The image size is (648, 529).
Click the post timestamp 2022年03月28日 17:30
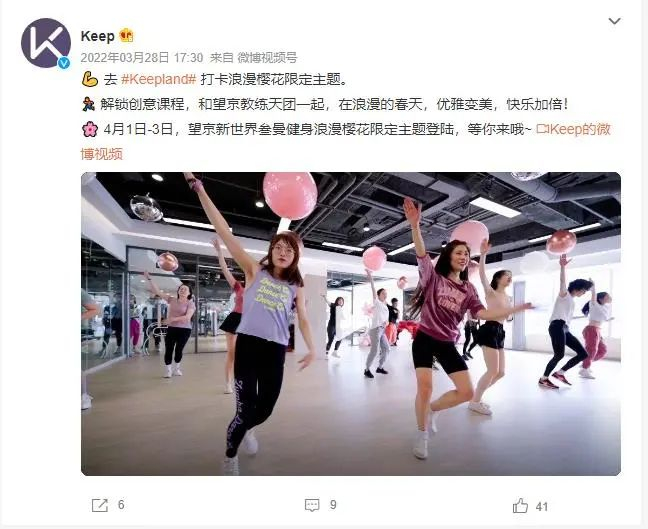click(142, 57)
